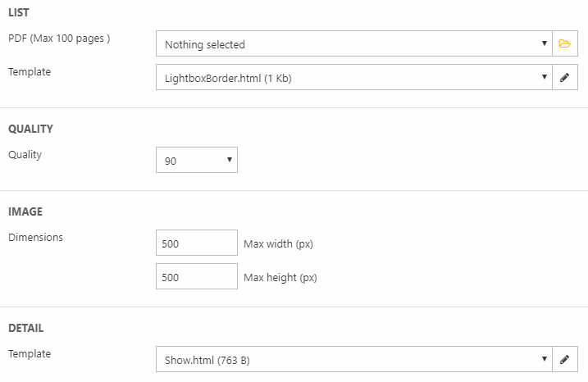The image size is (588, 382).
Task: Click the Template label under LIST
Action: tap(30, 72)
